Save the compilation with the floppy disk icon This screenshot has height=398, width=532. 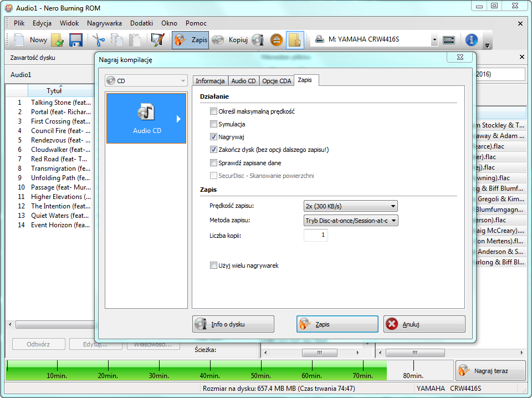pyautogui.click(x=76, y=40)
